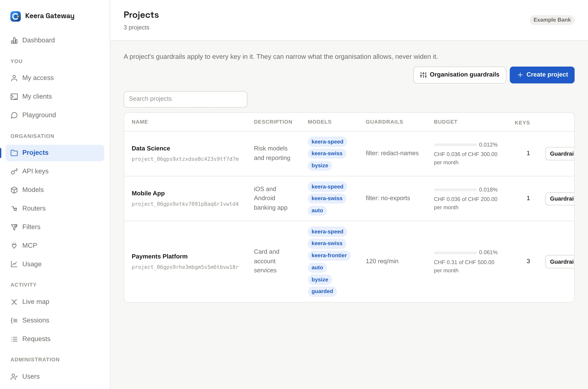Click the Sessions braces icon
Viewport: 588px width, 389px height.
pos(14,320)
